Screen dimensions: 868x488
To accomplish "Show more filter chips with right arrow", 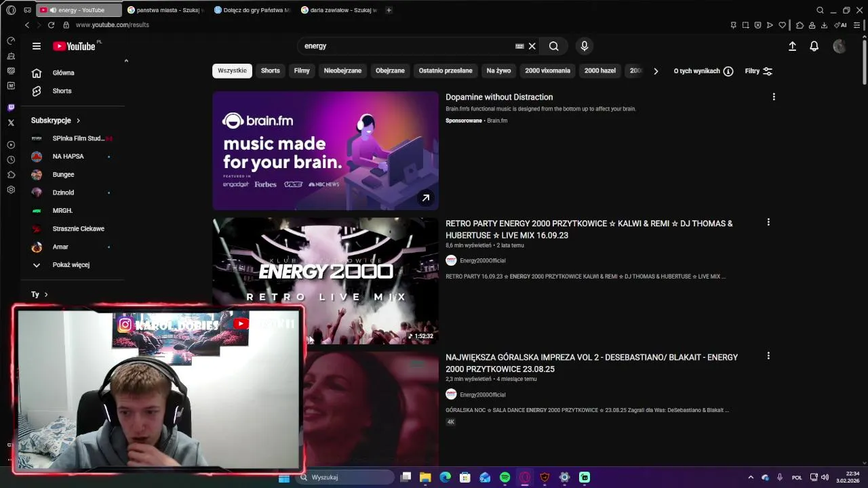I will tap(655, 71).
